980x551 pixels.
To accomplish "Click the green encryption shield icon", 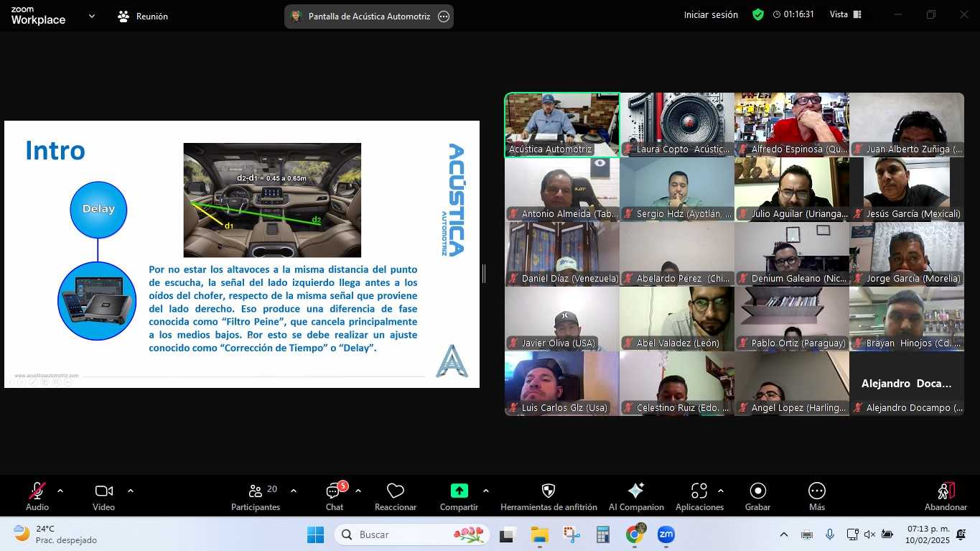I will (x=758, y=14).
